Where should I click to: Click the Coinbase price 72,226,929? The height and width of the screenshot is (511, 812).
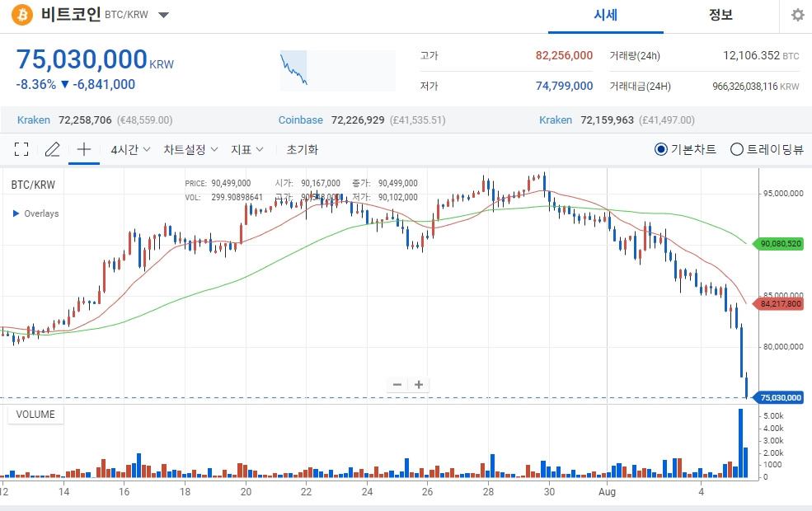(x=358, y=120)
